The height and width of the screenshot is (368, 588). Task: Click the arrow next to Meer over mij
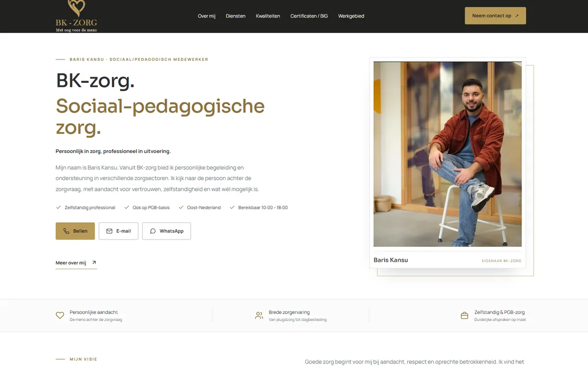click(94, 263)
